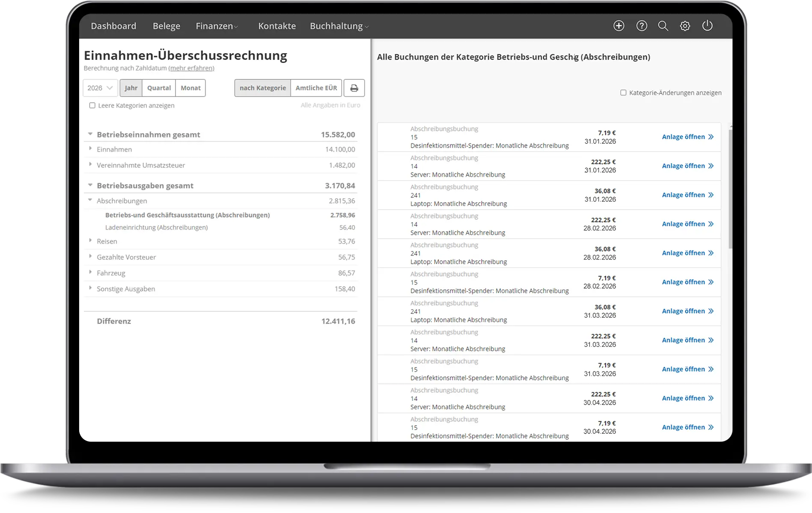Screen dimensions: 812x513
Task: Expand the 'Einnahmen' row
Action: click(90, 149)
